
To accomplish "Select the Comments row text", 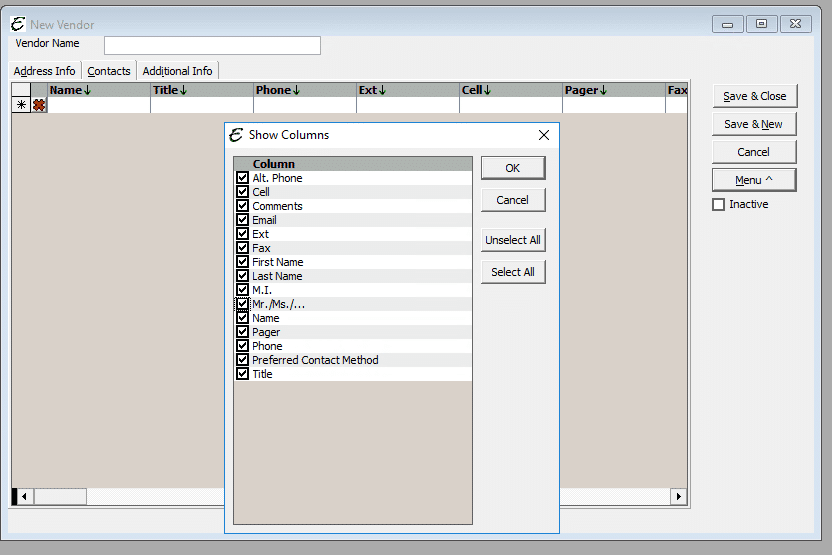I will (278, 206).
